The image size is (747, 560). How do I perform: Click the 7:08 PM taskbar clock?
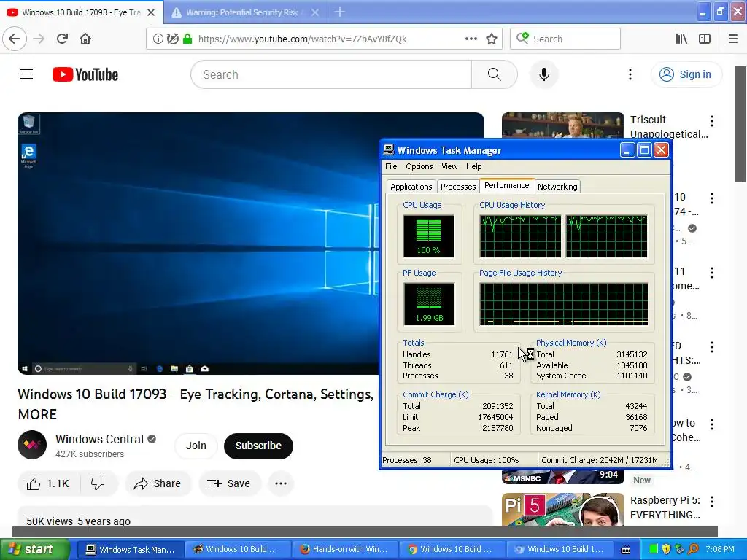pyautogui.click(x=720, y=549)
